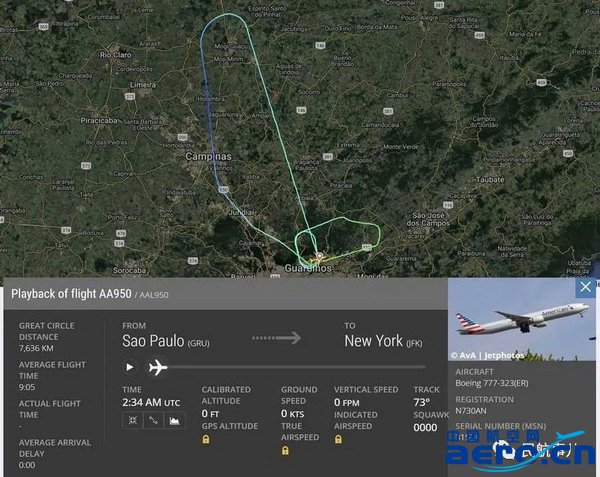The image size is (600, 477).
Task: Click the Playback of flight AA950 title
Action: 71,294
